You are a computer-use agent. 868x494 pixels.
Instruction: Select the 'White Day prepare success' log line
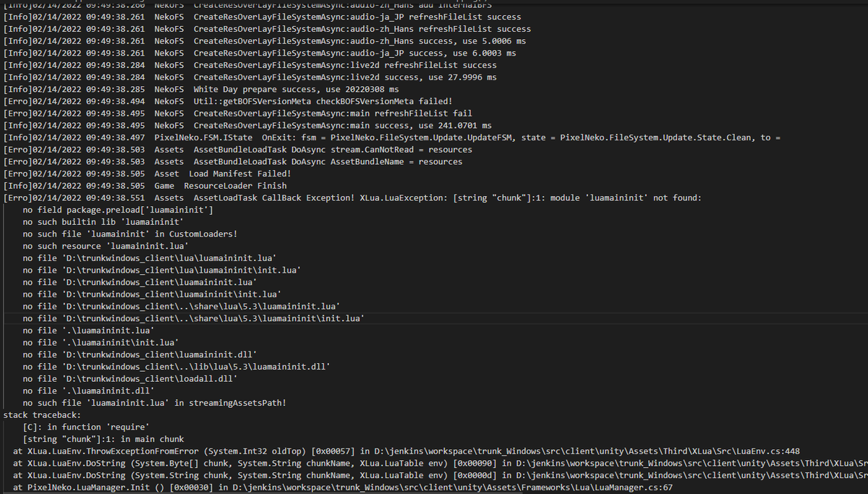(201, 89)
